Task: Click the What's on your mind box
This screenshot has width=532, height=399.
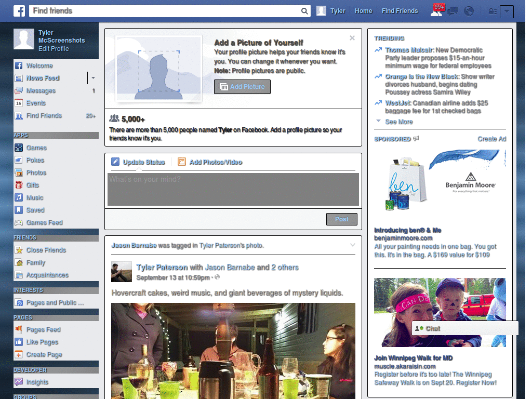Action: point(233,189)
